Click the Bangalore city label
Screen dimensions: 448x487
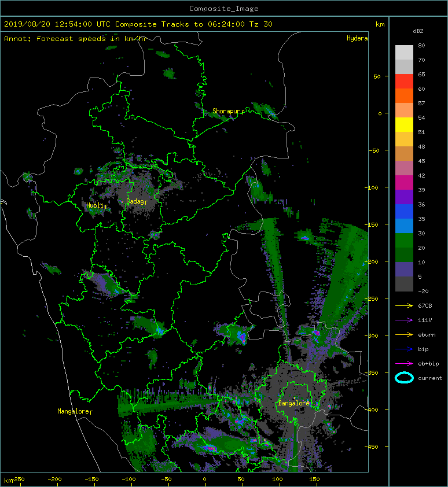[294, 403]
